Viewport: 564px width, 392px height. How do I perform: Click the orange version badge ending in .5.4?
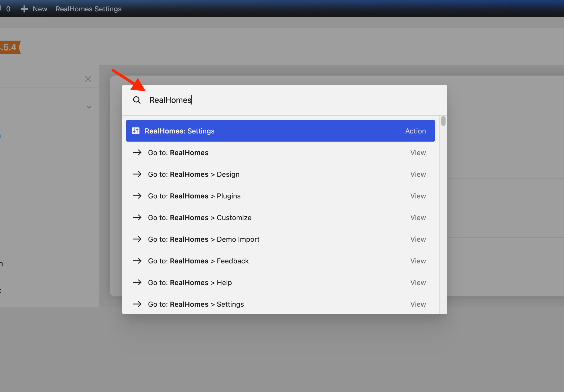coord(10,47)
